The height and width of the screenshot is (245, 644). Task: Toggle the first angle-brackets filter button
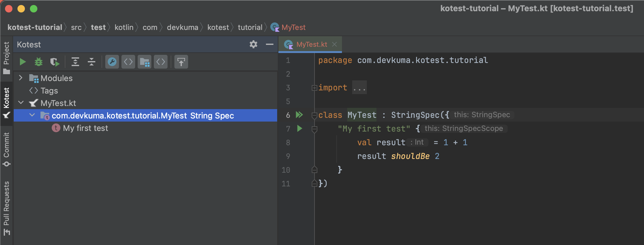tap(128, 62)
